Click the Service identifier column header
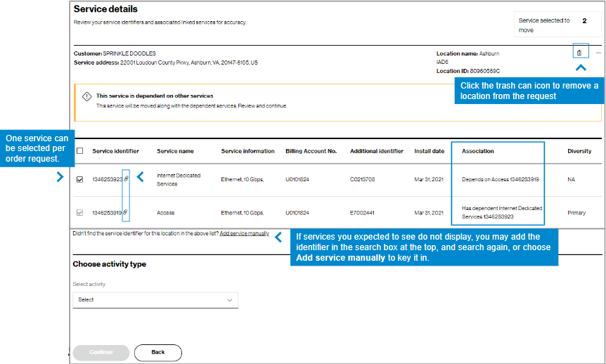Image resolution: width=606 pixels, height=364 pixels. click(115, 151)
